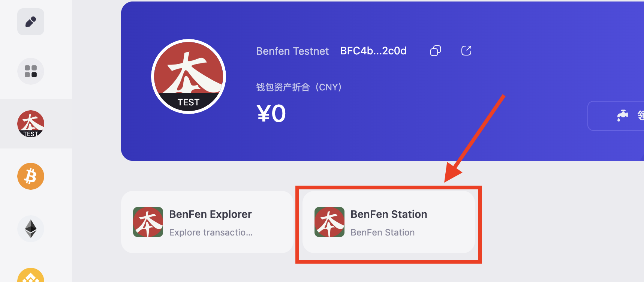Switch to the Bitcoin network icon
The width and height of the screenshot is (644, 282).
[31, 176]
